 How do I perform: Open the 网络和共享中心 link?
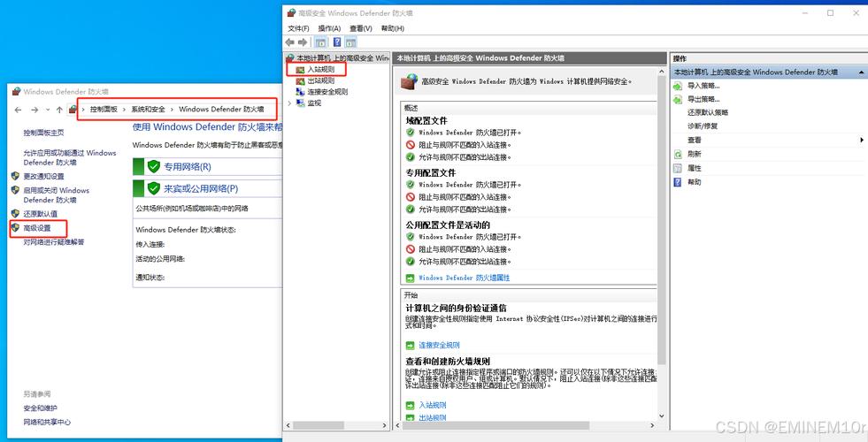coord(47,422)
